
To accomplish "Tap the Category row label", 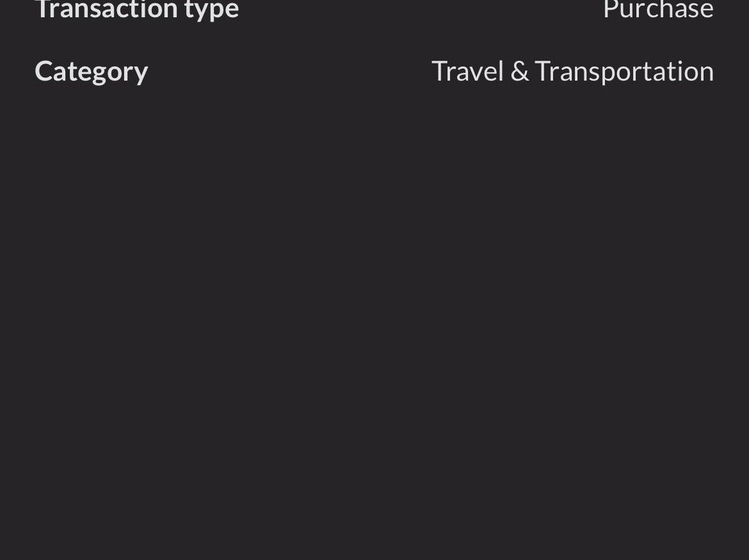I will click(x=92, y=71).
